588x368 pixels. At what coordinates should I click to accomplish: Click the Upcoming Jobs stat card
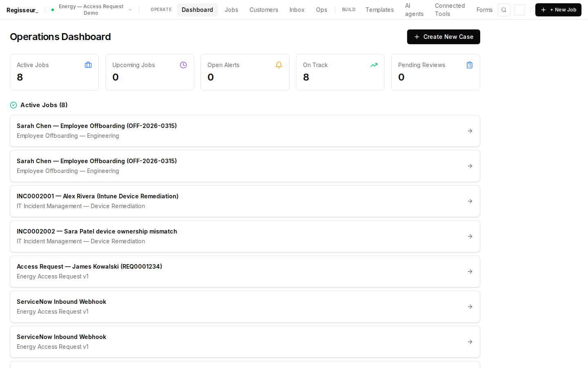(x=149, y=72)
